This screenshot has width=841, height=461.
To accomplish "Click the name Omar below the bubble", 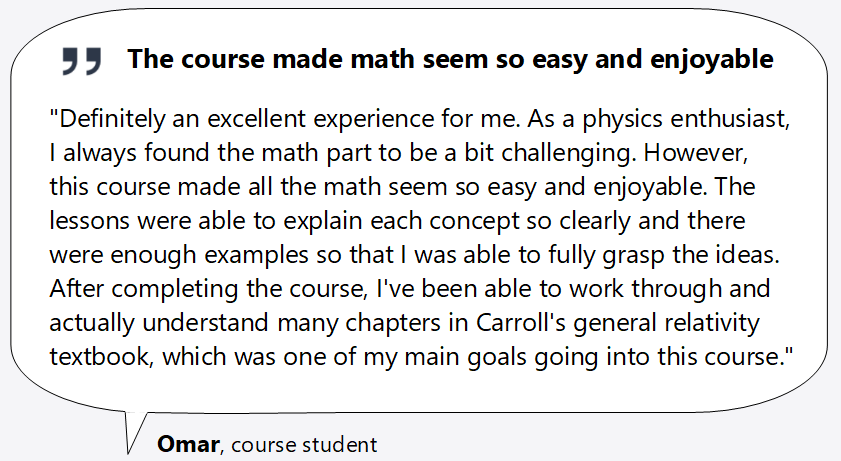I will (188, 444).
